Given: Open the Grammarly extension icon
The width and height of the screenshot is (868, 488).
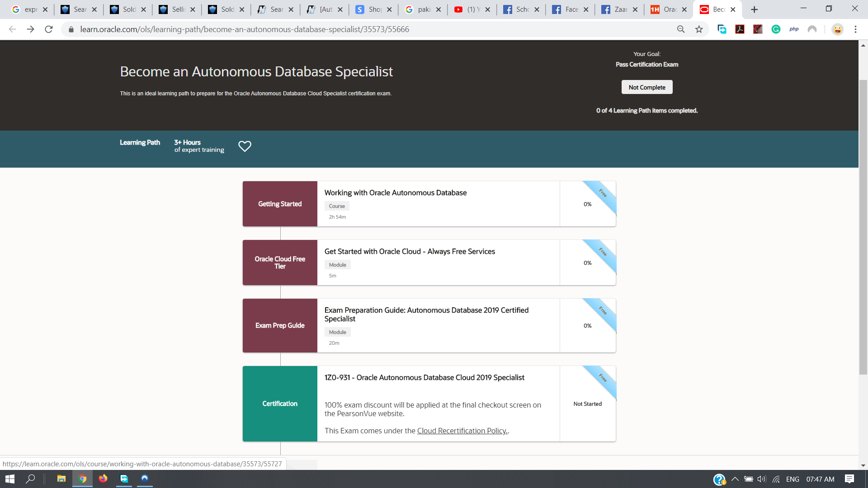Looking at the screenshot, I should [776, 29].
